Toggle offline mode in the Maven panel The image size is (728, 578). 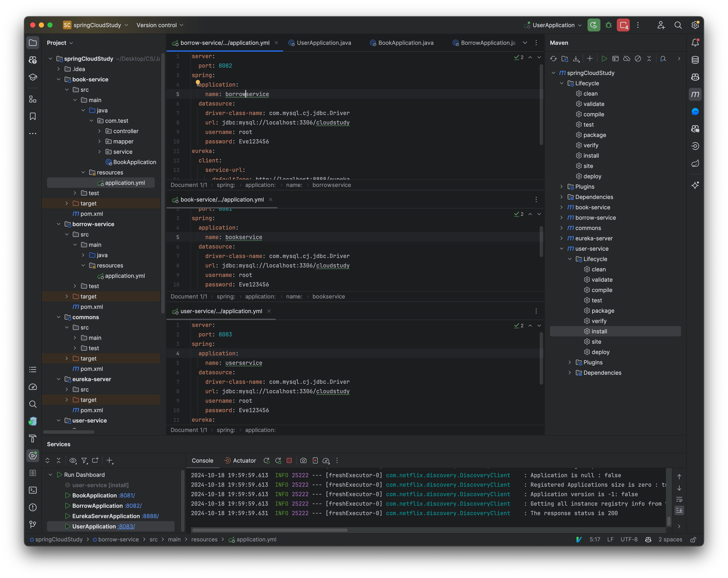pyautogui.click(x=627, y=58)
